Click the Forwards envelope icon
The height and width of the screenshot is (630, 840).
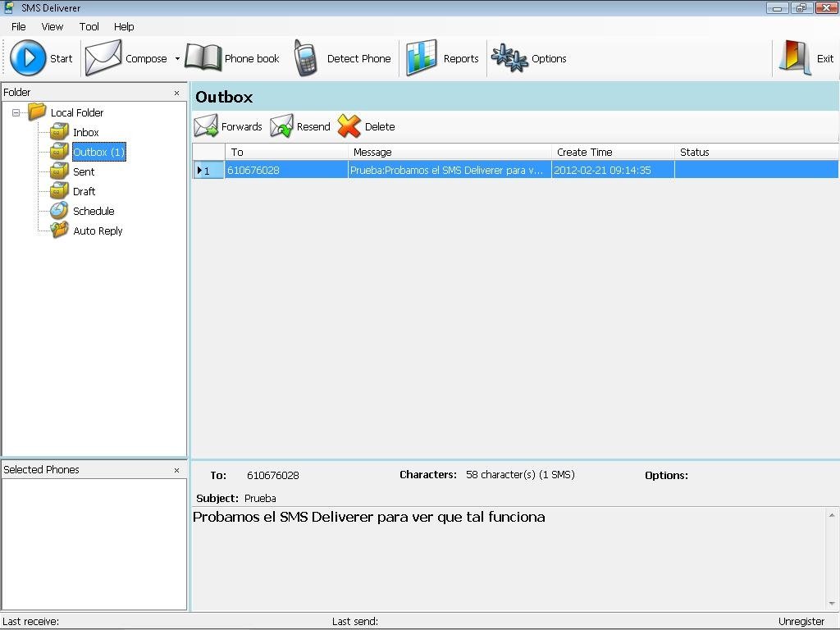coord(206,126)
